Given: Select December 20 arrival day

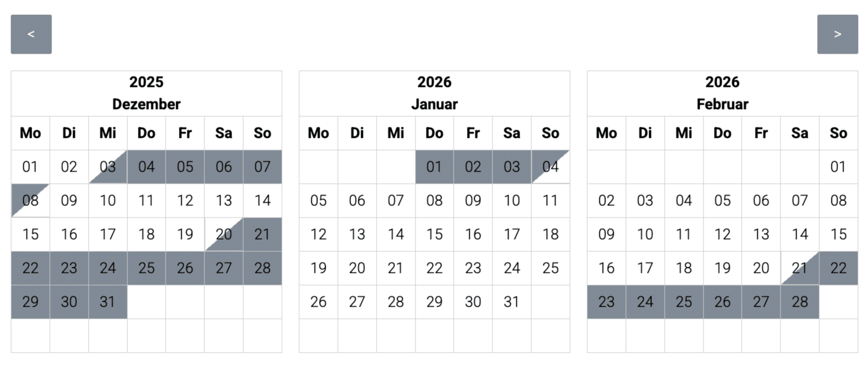Looking at the screenshot, I should pos(224,234).
